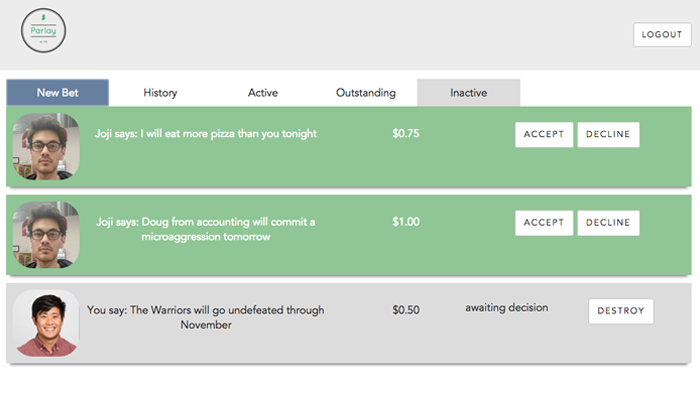Screen dimensions: 700x400
Task: Click Joji's avatar on the pizza bet
Action: [x=46, y=147]
